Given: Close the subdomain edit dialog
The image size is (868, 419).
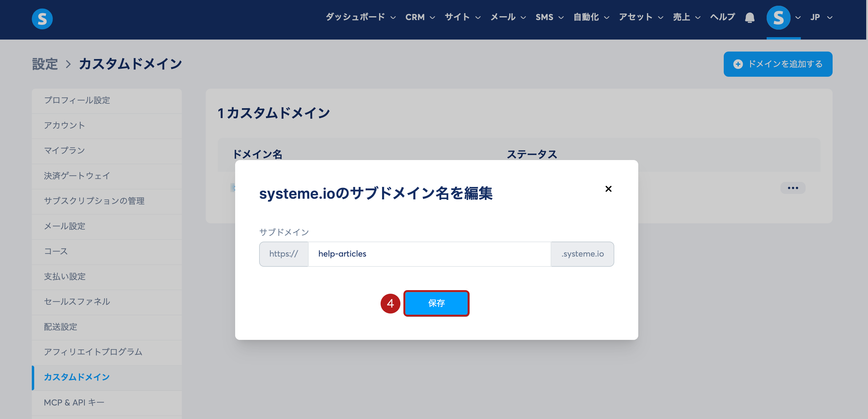Looking at the screenshot, I should pos(608,189).
